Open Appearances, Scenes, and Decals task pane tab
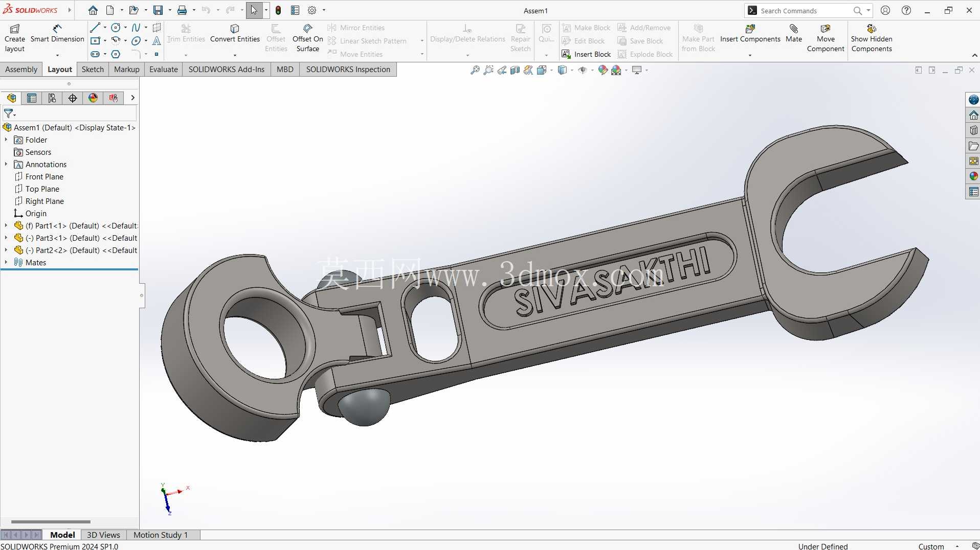 [973, 176]
